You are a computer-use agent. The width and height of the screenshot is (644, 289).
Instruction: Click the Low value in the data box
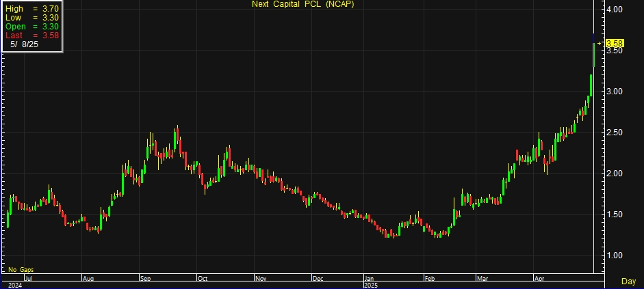(49, 18)
